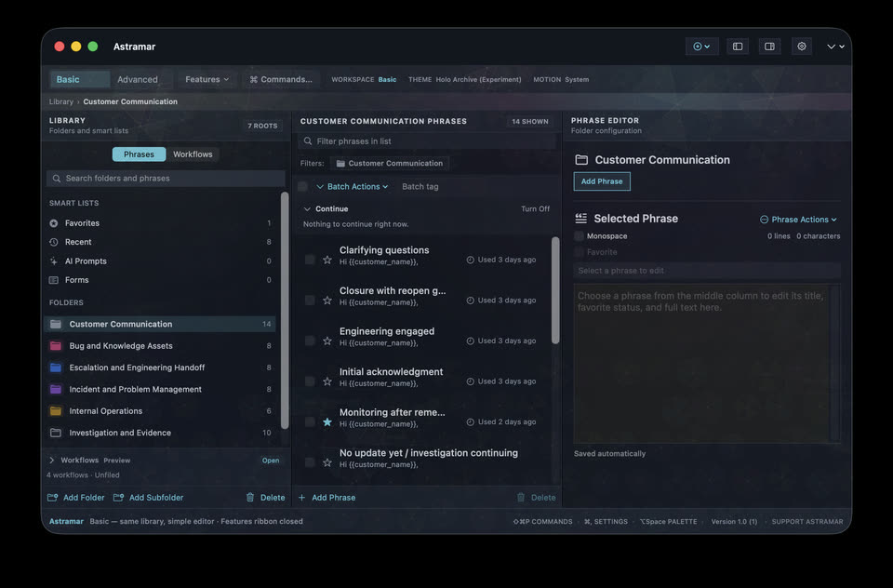Click the Add Folder button
Image resolution: width=893 pixels, height=588 pixels.
click(x=75, y=498)
